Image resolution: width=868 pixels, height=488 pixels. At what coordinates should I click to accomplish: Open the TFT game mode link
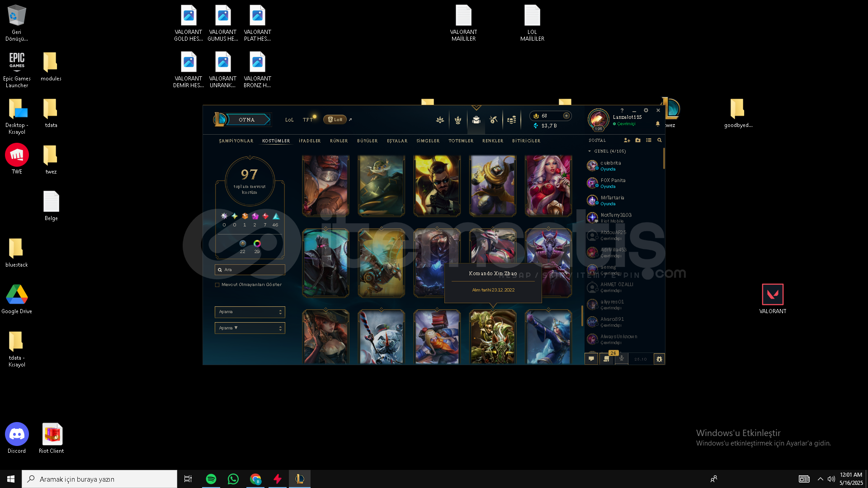click(x=307, y=120)
